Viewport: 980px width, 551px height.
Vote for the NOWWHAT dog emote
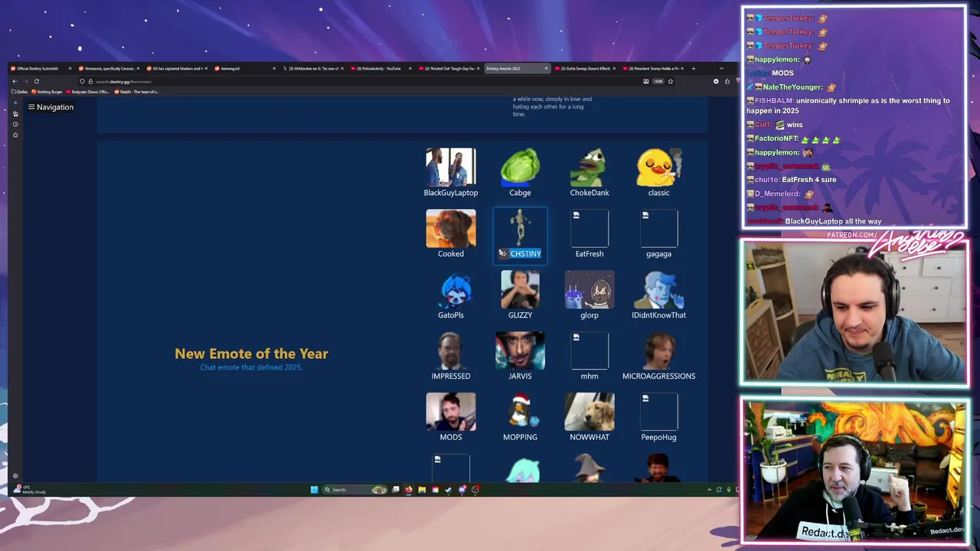click(590, 418)
